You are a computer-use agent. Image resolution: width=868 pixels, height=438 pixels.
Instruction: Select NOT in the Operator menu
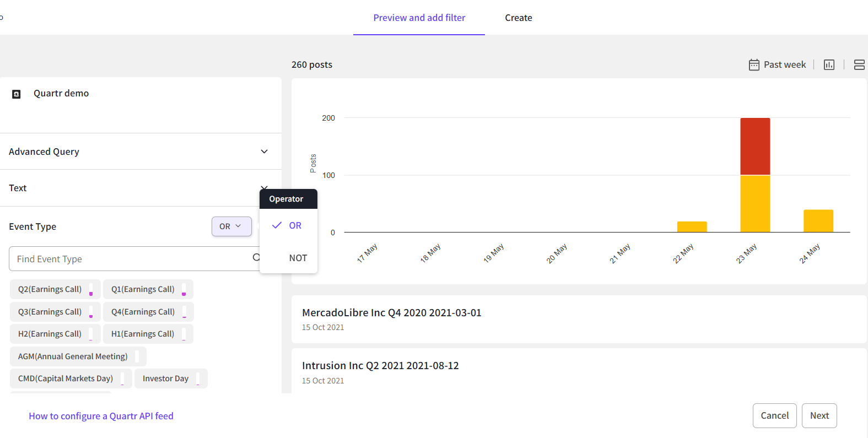point(298,258)
